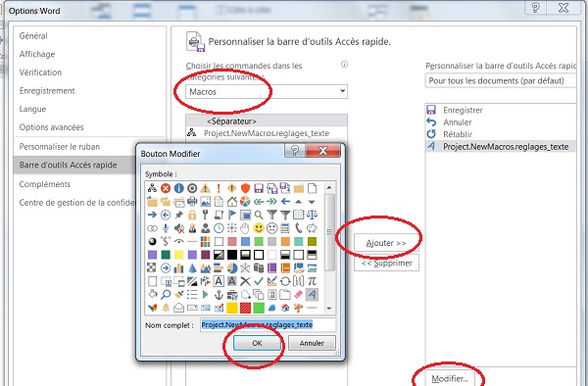Select the balance scales symbol
588x386 pixels.
pyautogui.click(x=312, y=215)
